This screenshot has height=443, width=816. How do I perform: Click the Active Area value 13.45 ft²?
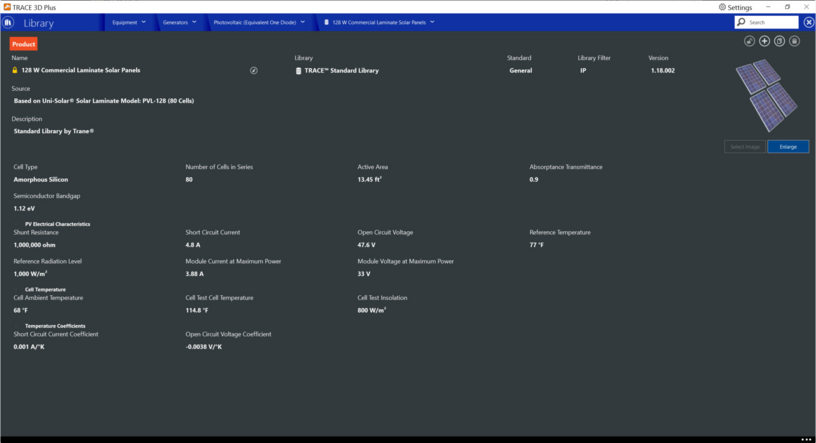click(369, 180)
